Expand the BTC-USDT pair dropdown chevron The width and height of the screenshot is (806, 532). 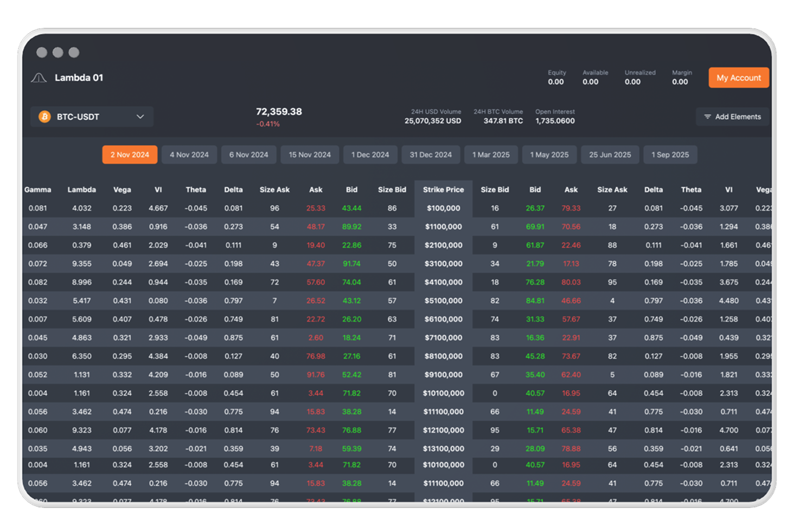click(x=140, y=117)
